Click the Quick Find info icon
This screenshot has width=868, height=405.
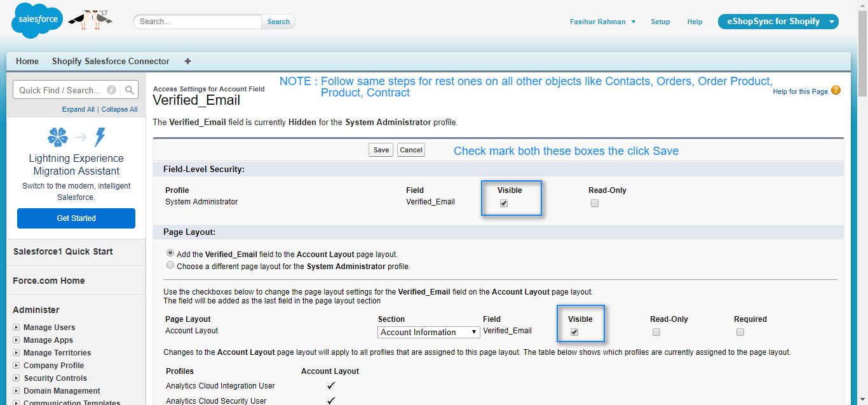click(111, 90)
